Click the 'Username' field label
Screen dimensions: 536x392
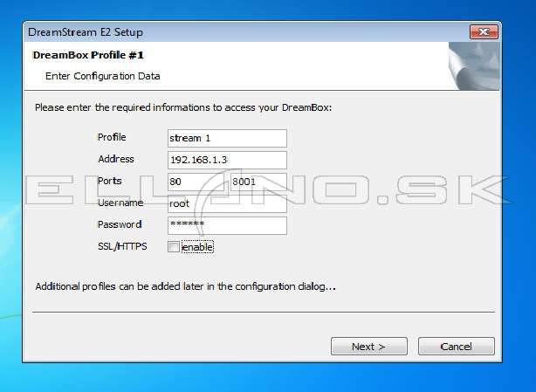point(120,203)
